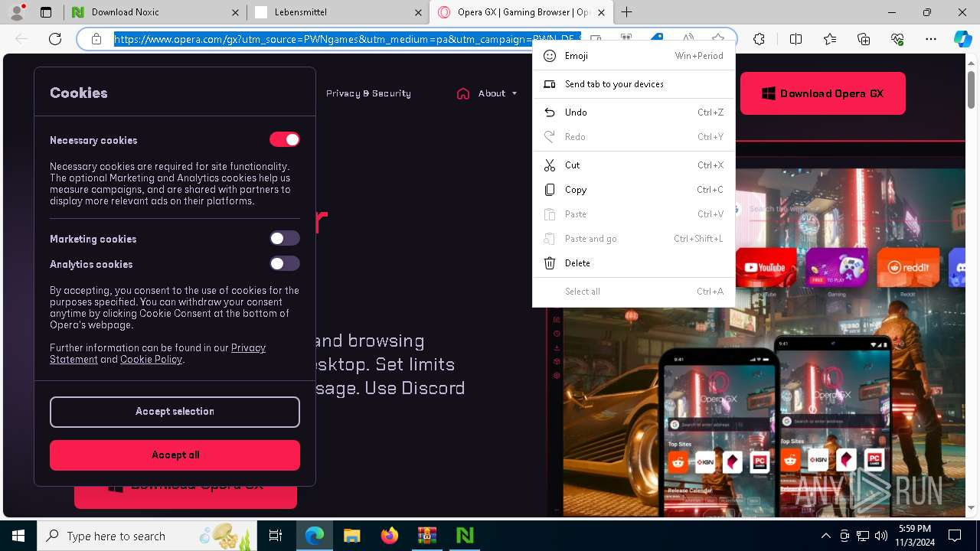This screenshot has height=551, width=980.
Task: Add this page to favorites star
Action: tap(718, 38)
